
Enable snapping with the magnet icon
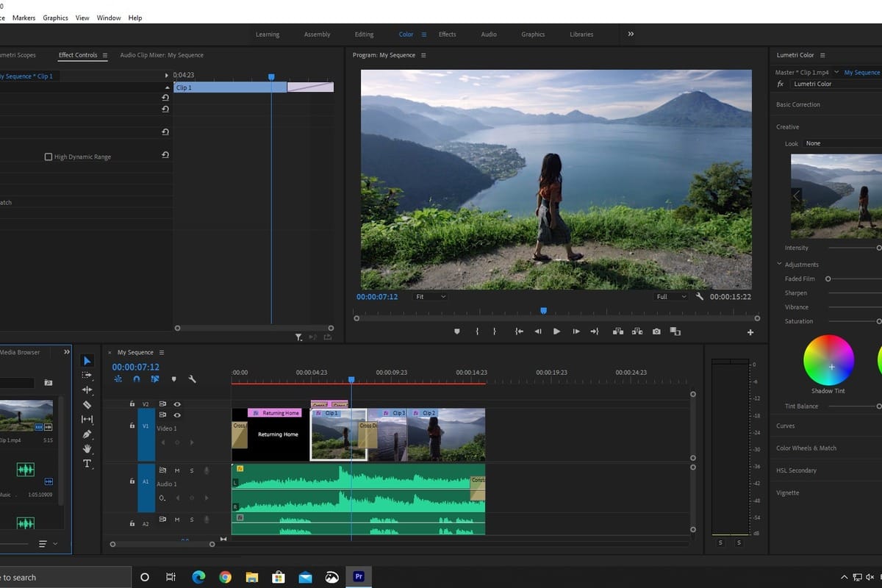point(136,379)
